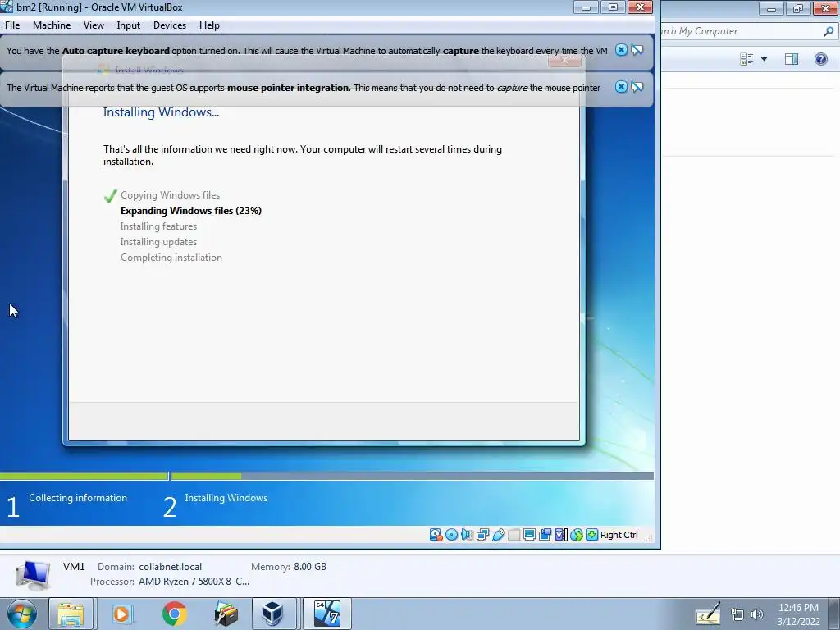Open WinRAR from the taskbar
This screenshot has width=840, height=630.
pyautogui.click(x=226, y=614)
